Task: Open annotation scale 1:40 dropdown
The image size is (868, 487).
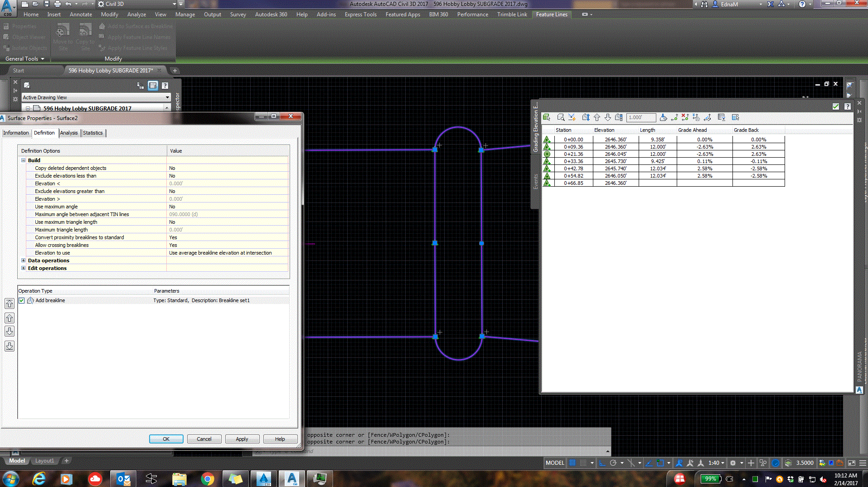Action: (x=716, y=463)
